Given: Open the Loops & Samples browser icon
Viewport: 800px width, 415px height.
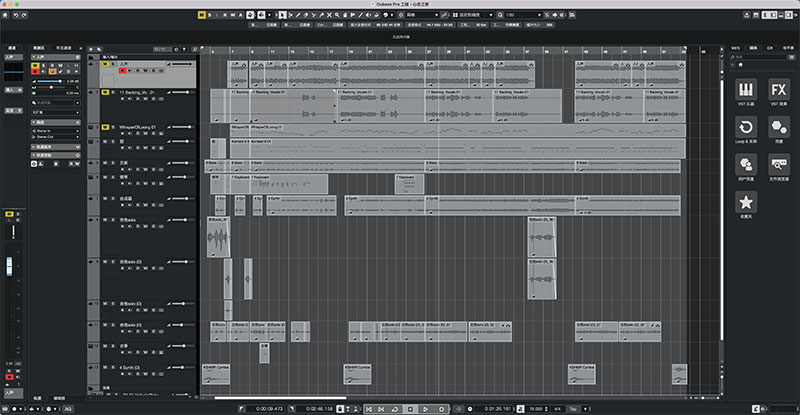Looking at the screenshot, I should (x=745, y=127).
